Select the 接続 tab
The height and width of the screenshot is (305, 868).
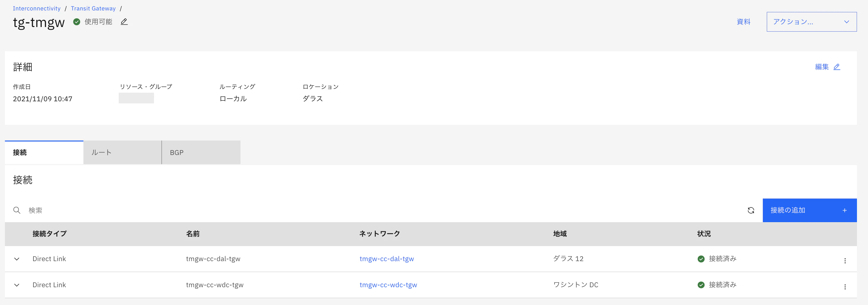click(x=44, y=152)
